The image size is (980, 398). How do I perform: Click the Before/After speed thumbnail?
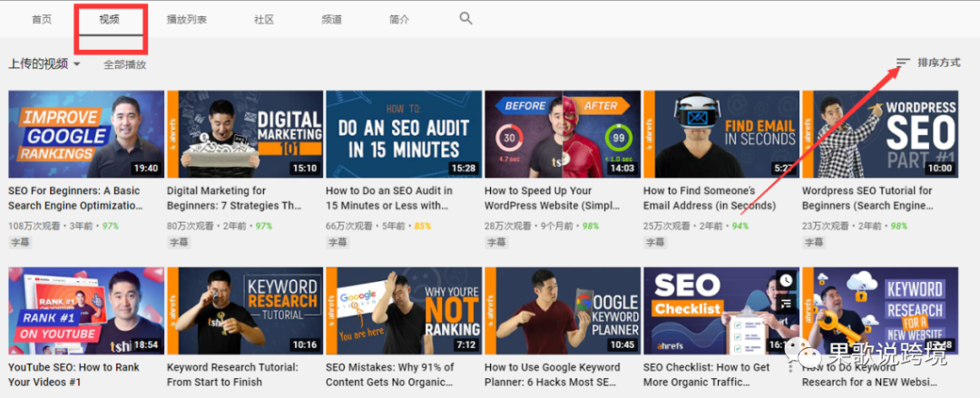point(563,134)
